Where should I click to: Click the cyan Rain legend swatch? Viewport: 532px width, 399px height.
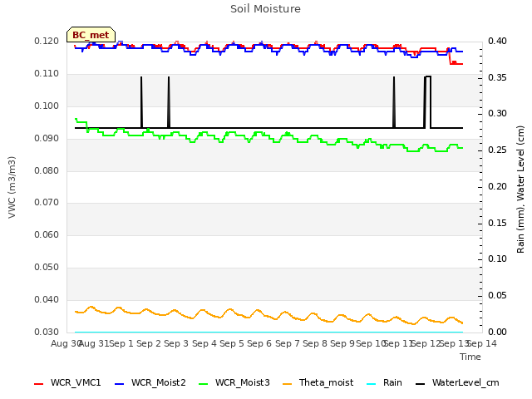[x=372, y=384]
